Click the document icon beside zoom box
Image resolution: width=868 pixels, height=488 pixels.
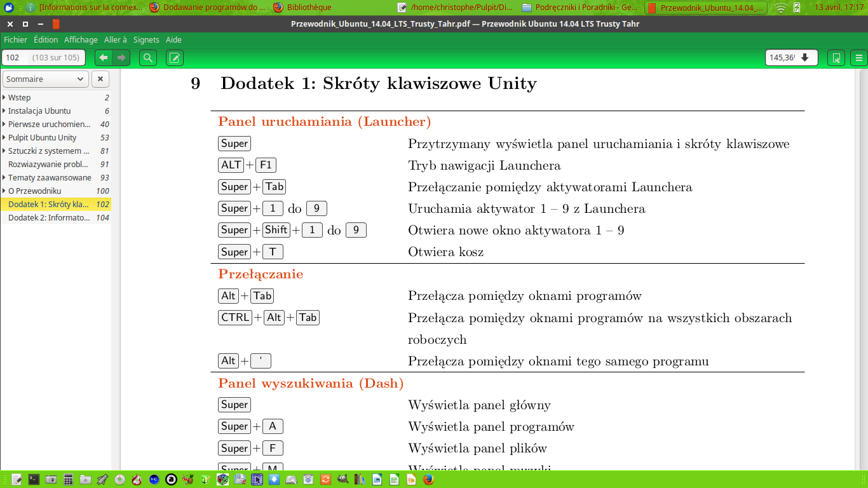[836, 58]
